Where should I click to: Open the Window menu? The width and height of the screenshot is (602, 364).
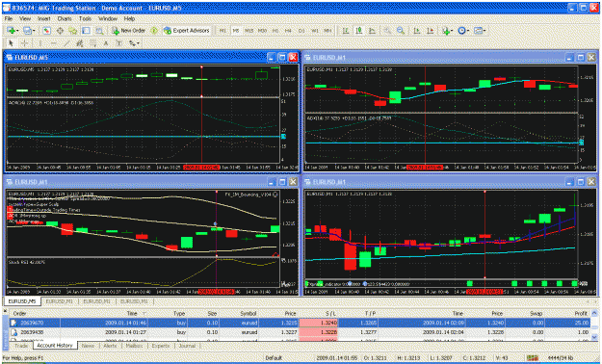pos(108,18)
